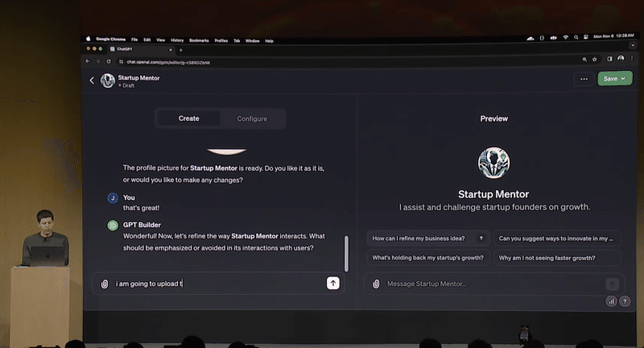644x348 pixels.
Task: Open a new browser tab with the plus
Action: coord(180,50)
